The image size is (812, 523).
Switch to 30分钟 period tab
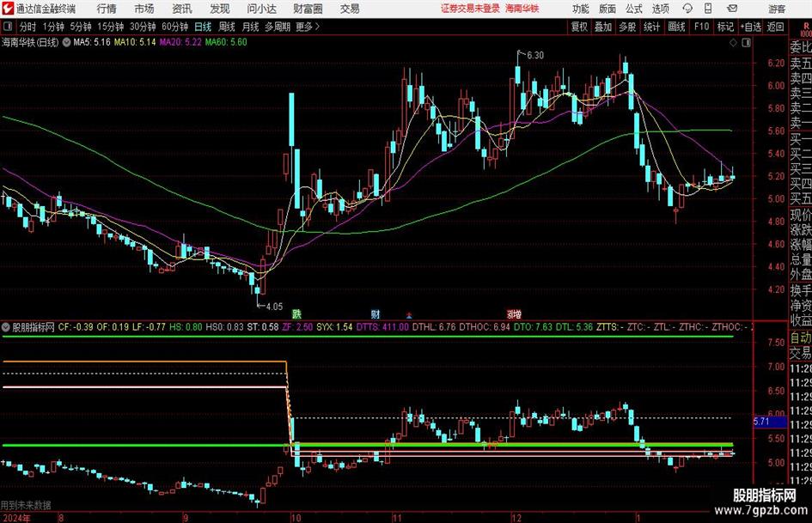tap(143, 27)
